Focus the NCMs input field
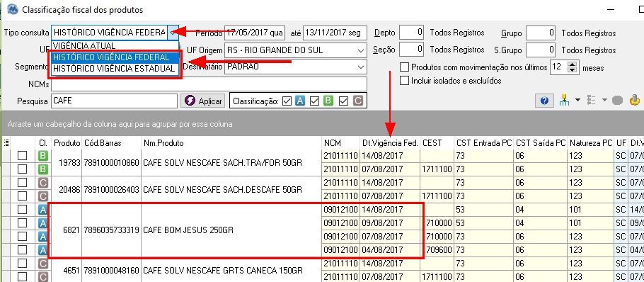The height and width of the screenshot is (282, 644). [x=209, y=84]
